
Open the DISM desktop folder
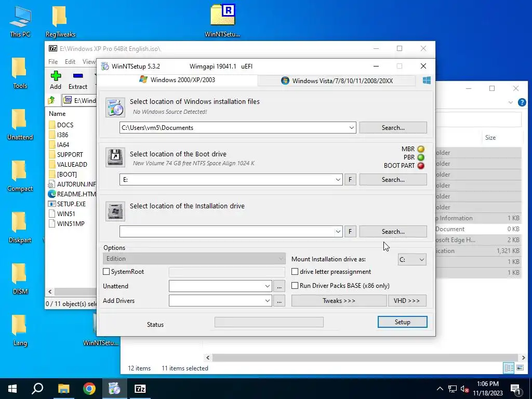[20, 279]
